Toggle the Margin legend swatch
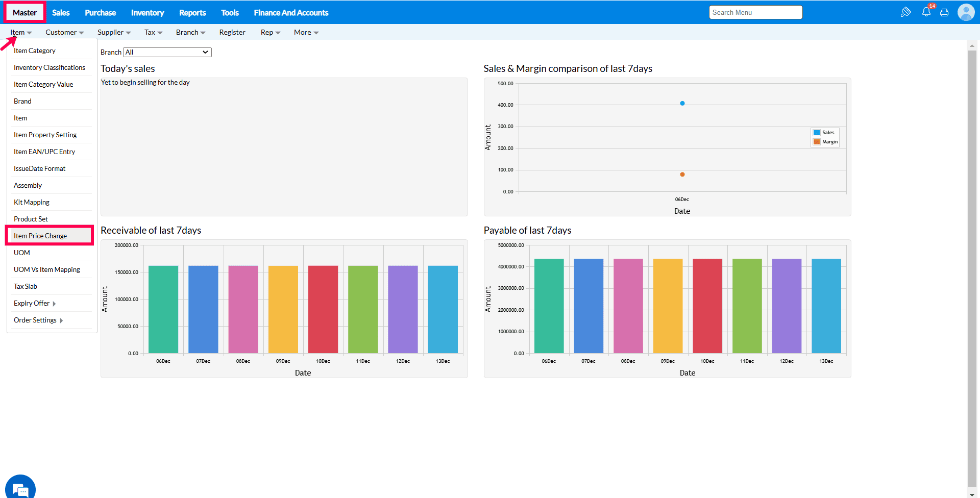The width and height of the screenshot is (980, 498). point(817,142)
